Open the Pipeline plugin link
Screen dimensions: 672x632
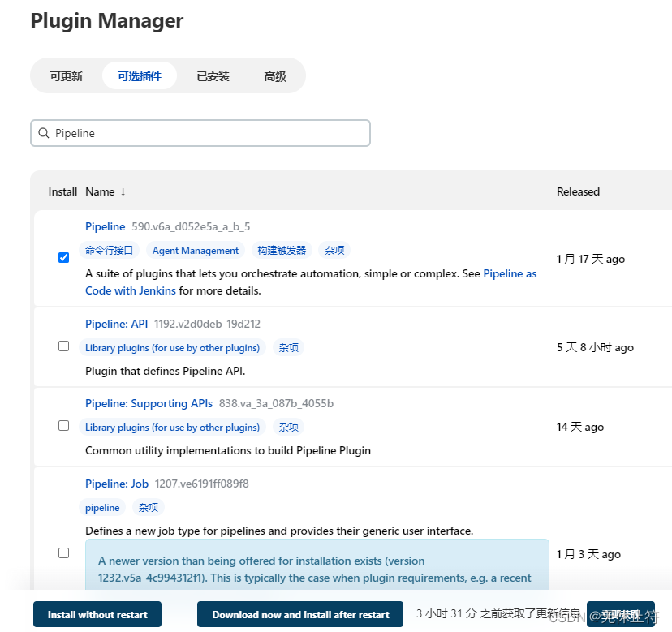[x=105, y=226]
